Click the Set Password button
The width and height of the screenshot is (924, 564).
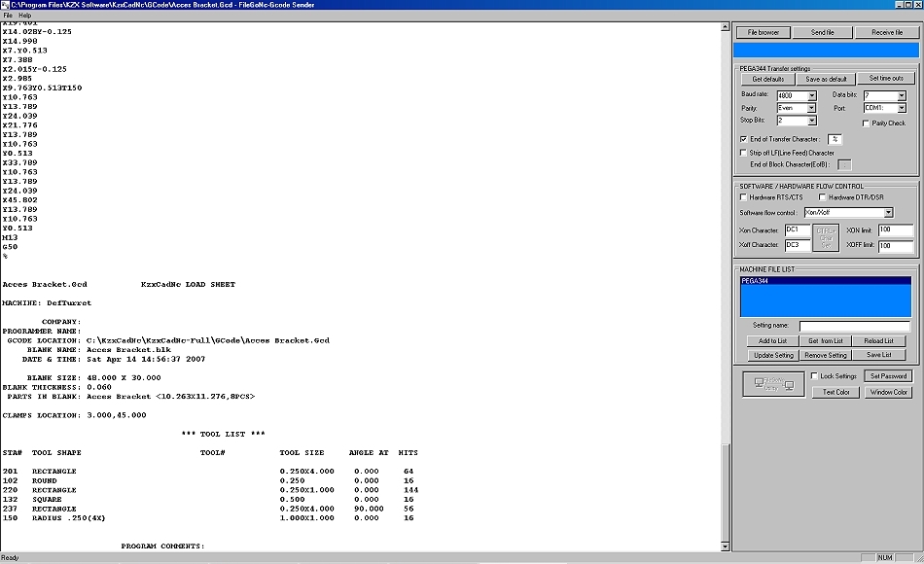click(888, 376)
